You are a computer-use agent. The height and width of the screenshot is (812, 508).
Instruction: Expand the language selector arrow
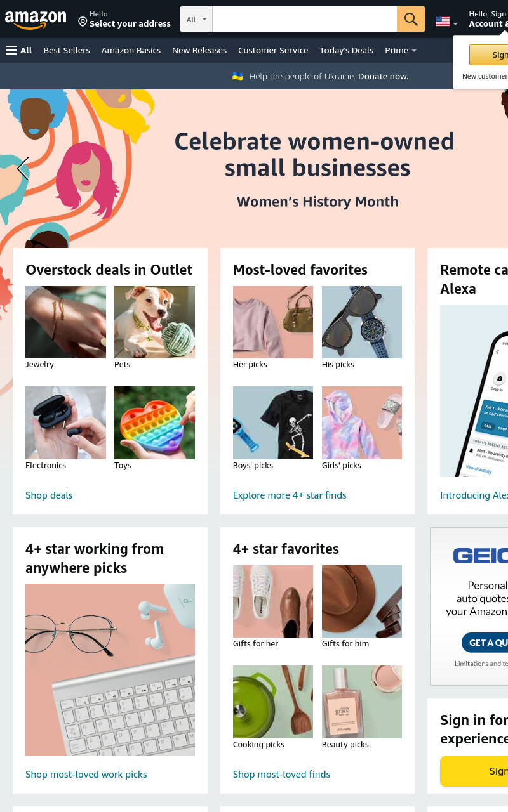(x=455, y=24)
